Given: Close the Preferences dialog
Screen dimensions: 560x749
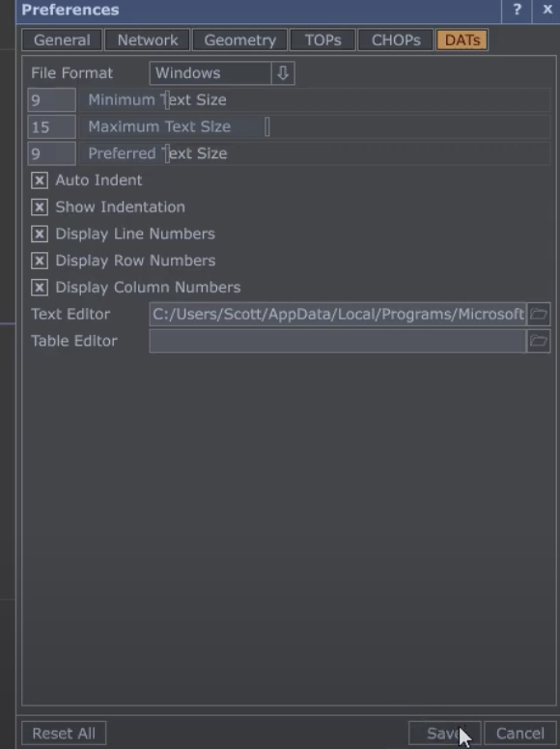Looking at the screenshot, I should point(547,10).
